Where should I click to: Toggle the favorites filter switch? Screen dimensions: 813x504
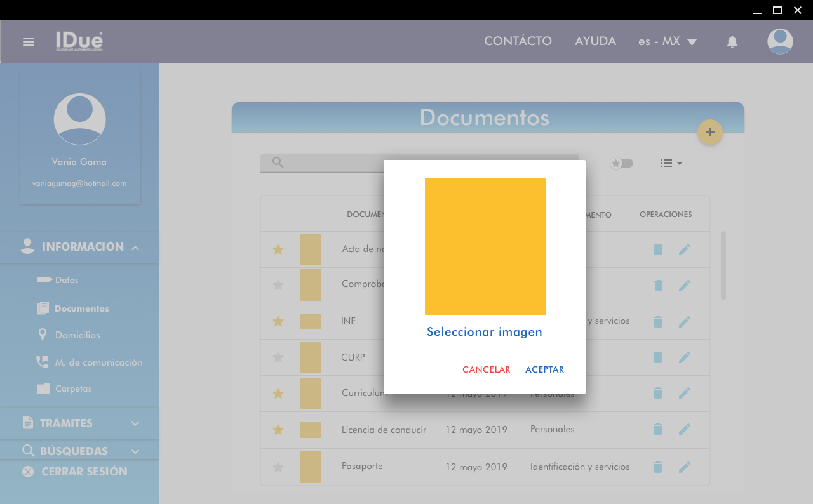pos(621,163)
